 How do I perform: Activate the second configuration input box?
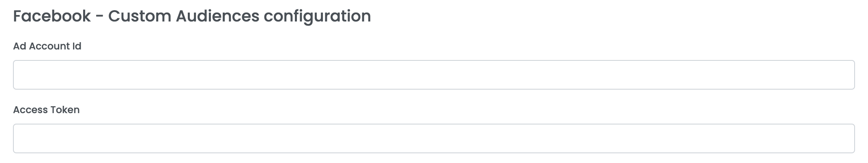(434, 138)
